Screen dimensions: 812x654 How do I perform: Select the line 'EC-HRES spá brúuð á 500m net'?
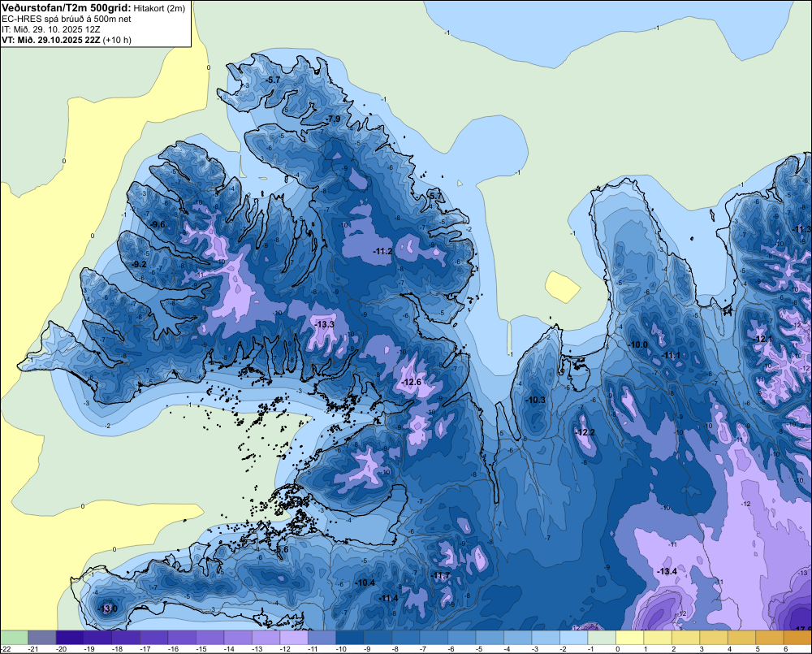coord(67,19)
